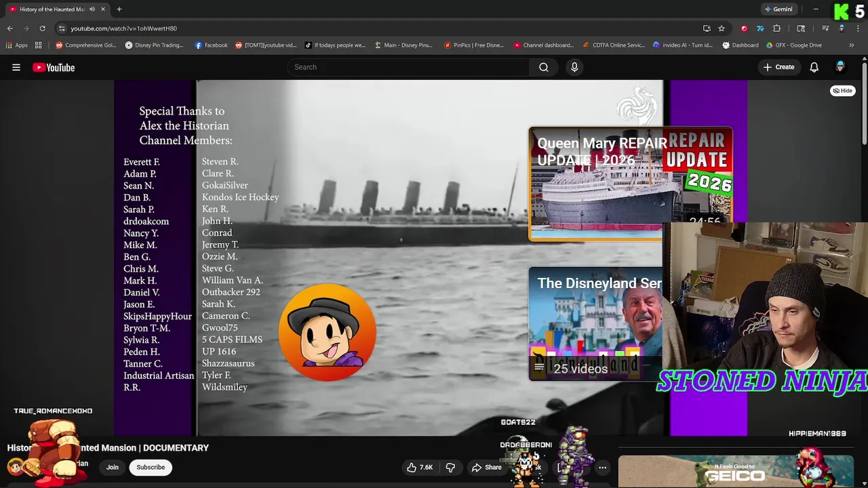
Task: Click the address bar URL
Action: click(123, 28)
